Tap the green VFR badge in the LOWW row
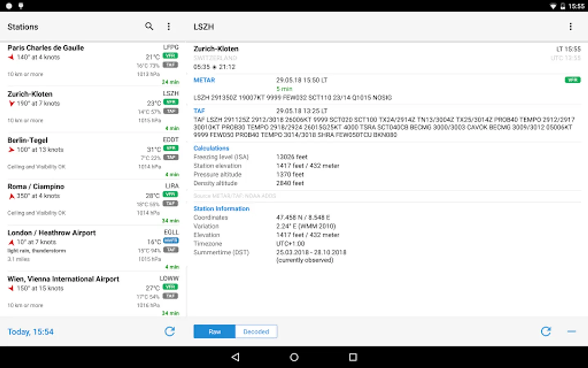The image size is (588, 368). point(170,287)
